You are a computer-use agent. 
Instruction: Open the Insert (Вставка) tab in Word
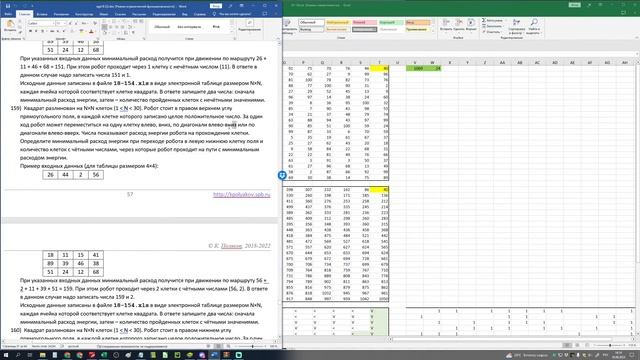pos(42,14)
